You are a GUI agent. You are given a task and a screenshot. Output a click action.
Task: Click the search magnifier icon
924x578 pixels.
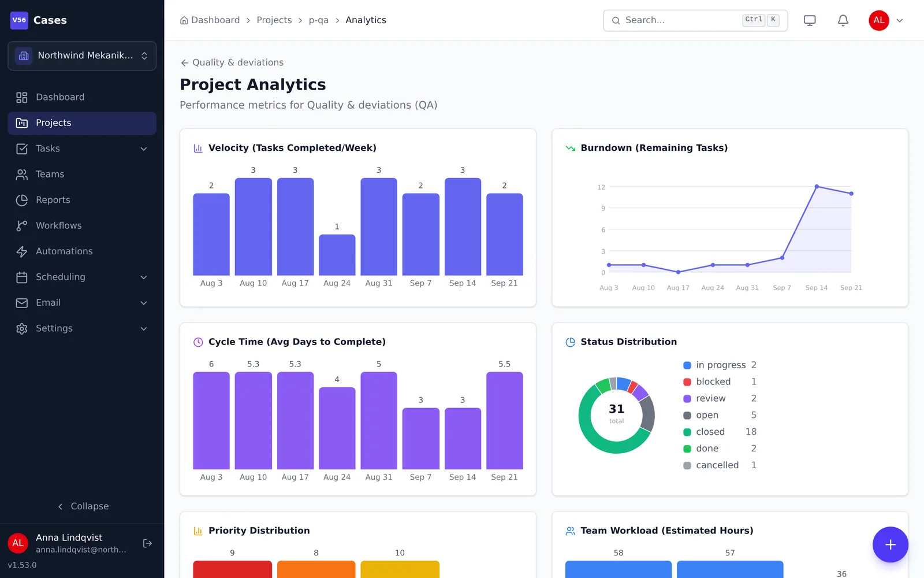[x=616, y=20]
